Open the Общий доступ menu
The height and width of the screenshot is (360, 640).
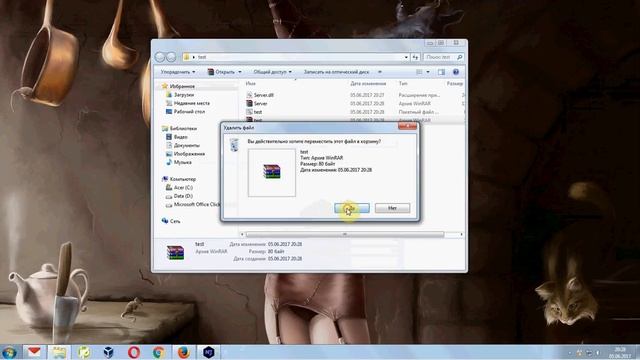point(273,72)
